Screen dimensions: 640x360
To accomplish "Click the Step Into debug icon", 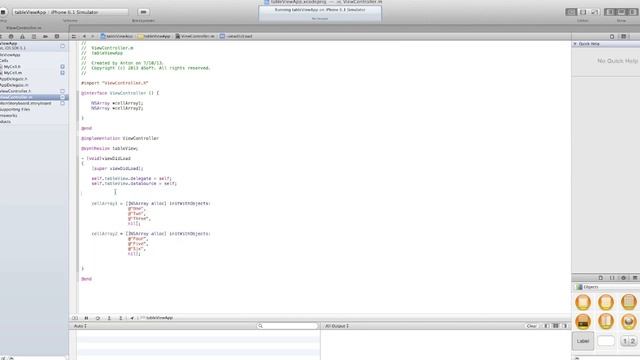I will 109,318.
